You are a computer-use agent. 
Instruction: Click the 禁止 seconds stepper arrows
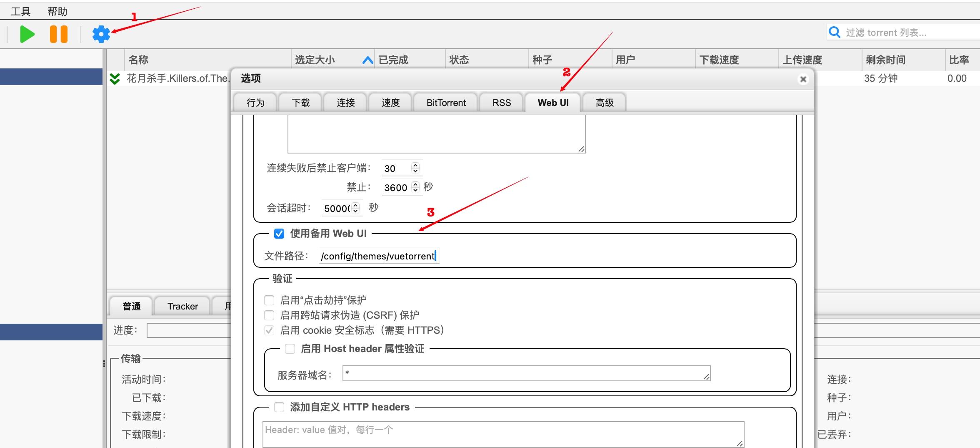[415, 187]
